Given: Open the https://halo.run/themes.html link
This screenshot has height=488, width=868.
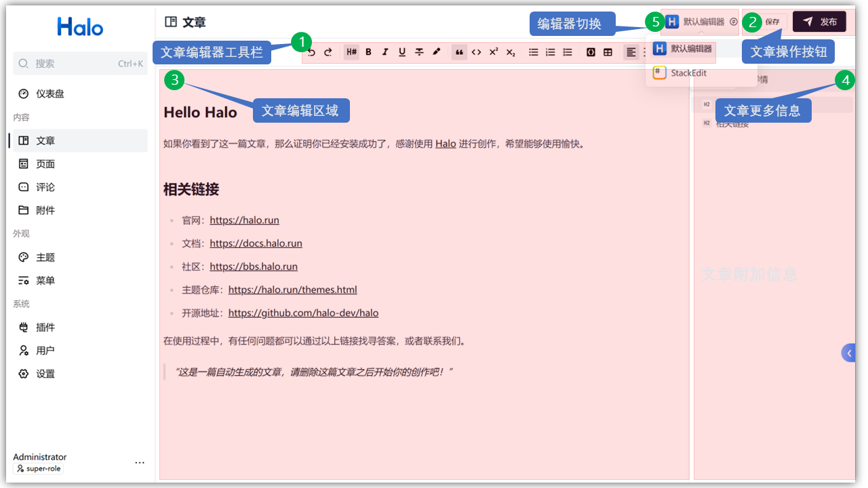Looking at the screenshot, I should pos(292,289).
